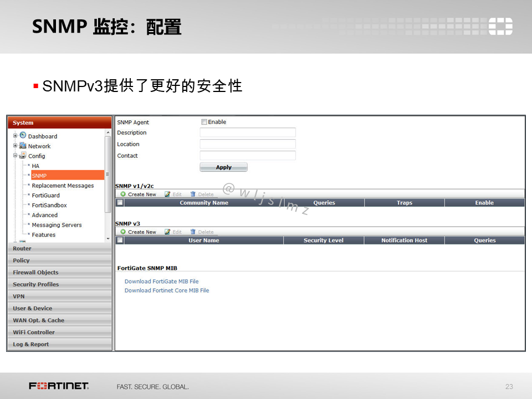
Task: Click Queries column header in v1/v2c table
Action: pos(324,203)
